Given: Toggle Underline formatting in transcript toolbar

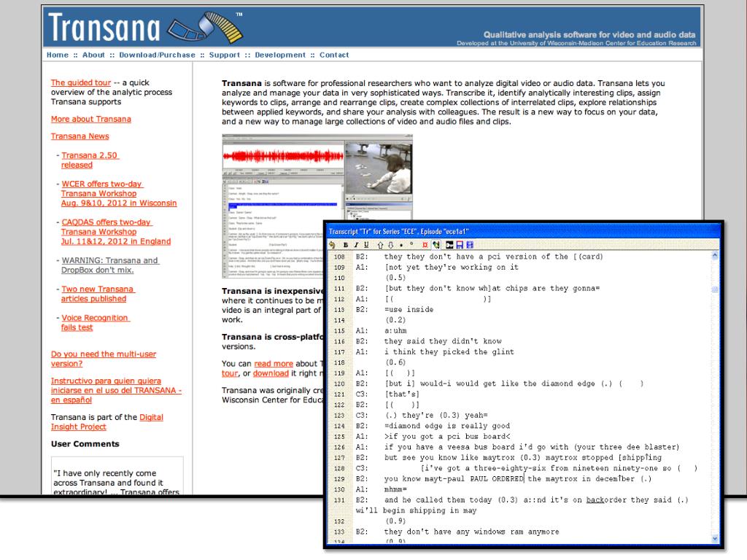Looking at the screenshot, I should pos(366,245).
